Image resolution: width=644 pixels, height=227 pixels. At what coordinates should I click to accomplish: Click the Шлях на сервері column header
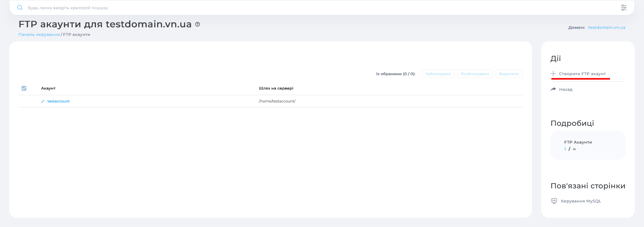276,88
